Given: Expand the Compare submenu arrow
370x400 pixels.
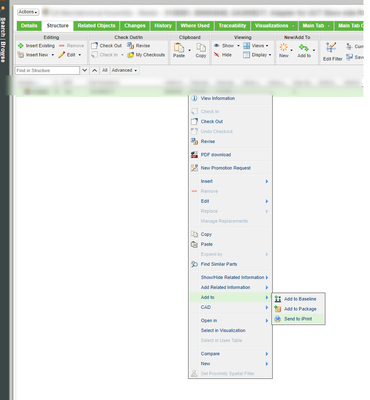Looking at the screenshot, I should (267, 354).
